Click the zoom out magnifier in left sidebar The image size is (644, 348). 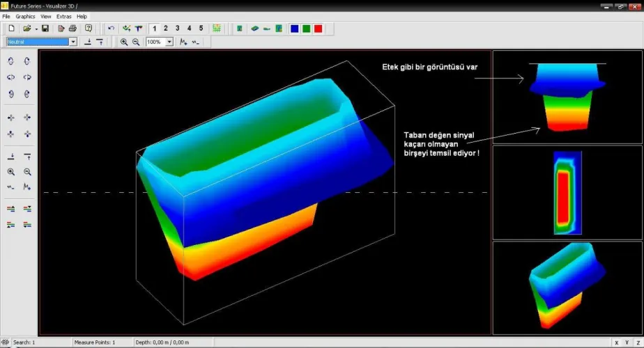pos(27,172)
